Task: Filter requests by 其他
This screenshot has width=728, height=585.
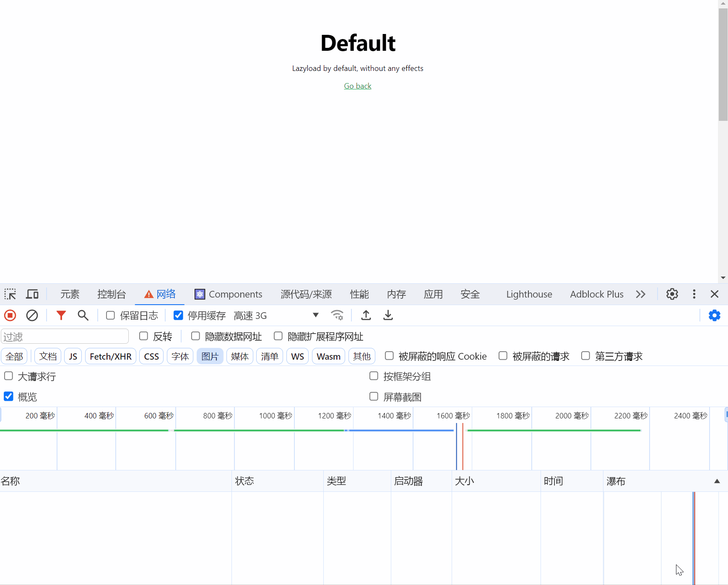Action: (362, 356)
